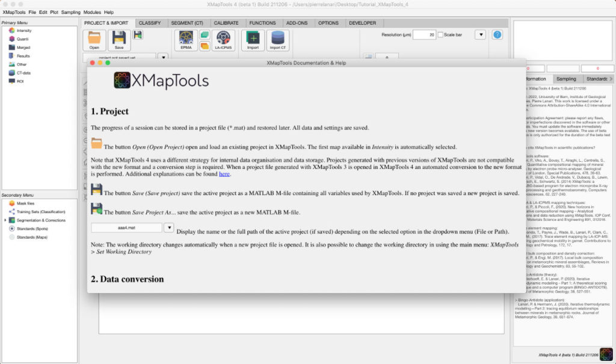The height and width of the screenshot is (364, 616).
Task: Open the blue help question mark icon
Action: coord(497,34)
